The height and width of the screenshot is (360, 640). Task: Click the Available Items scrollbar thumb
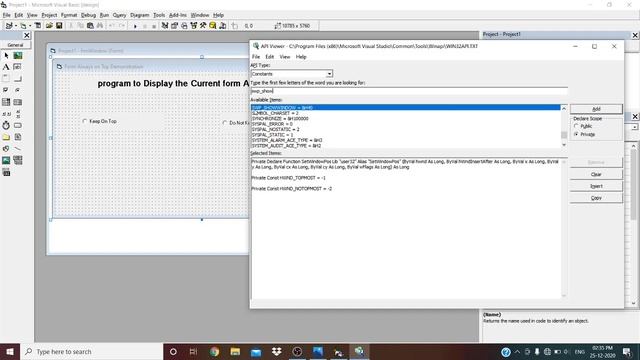564,135
